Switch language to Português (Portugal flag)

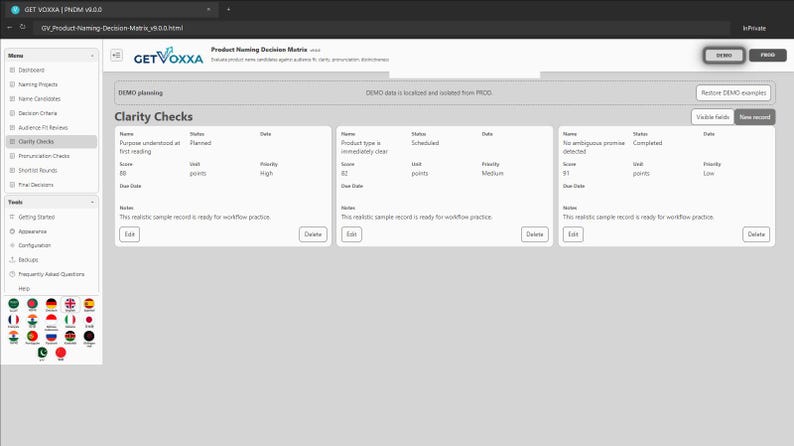click(32, 337)
